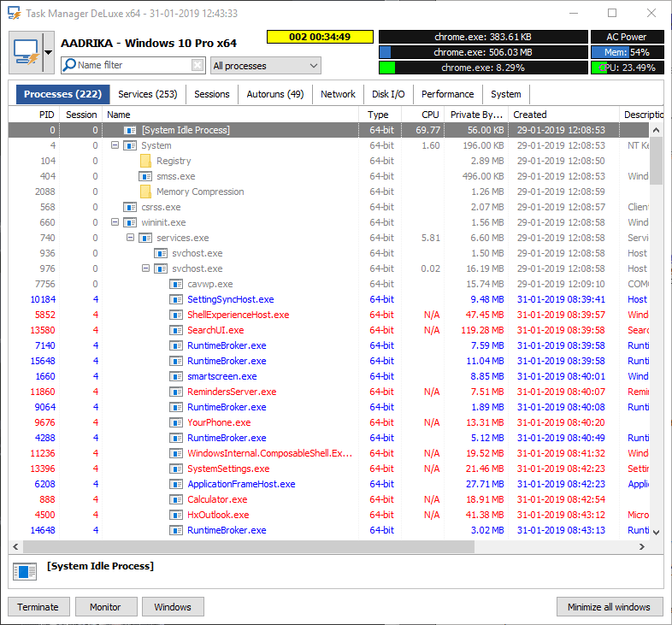
Task: Click the Memory Compression folder icon
Action: click(x=145, y=192)
